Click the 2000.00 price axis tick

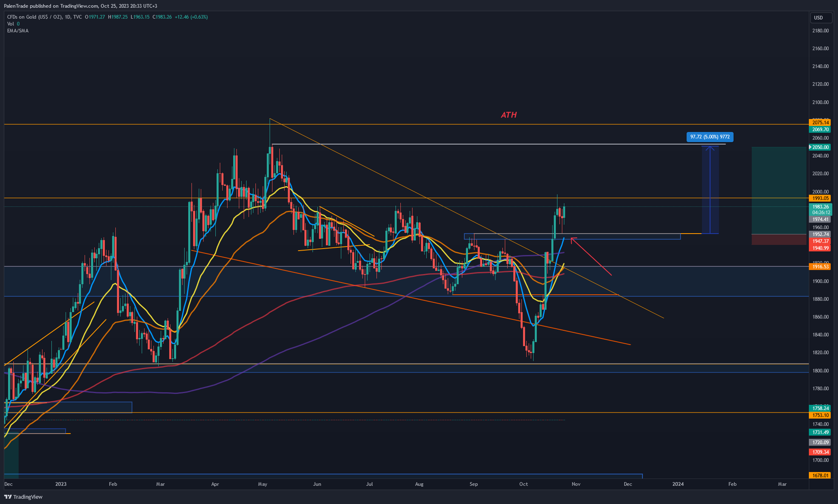820,192
